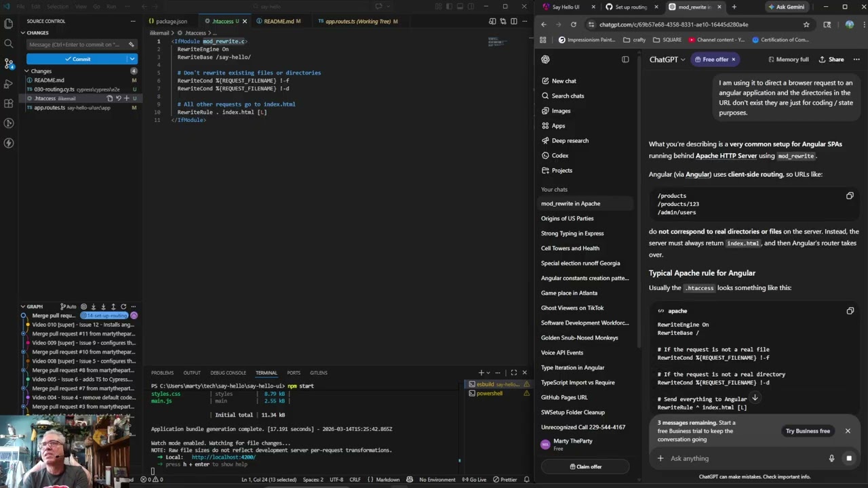
Task: Open New chat in ChatGPT sidebar
Action: [585, 81]
